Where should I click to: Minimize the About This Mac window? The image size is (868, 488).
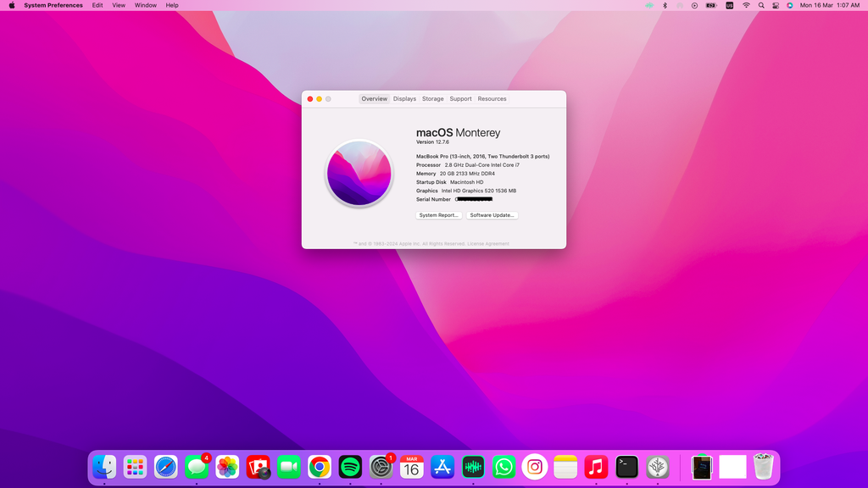(319, 99)
